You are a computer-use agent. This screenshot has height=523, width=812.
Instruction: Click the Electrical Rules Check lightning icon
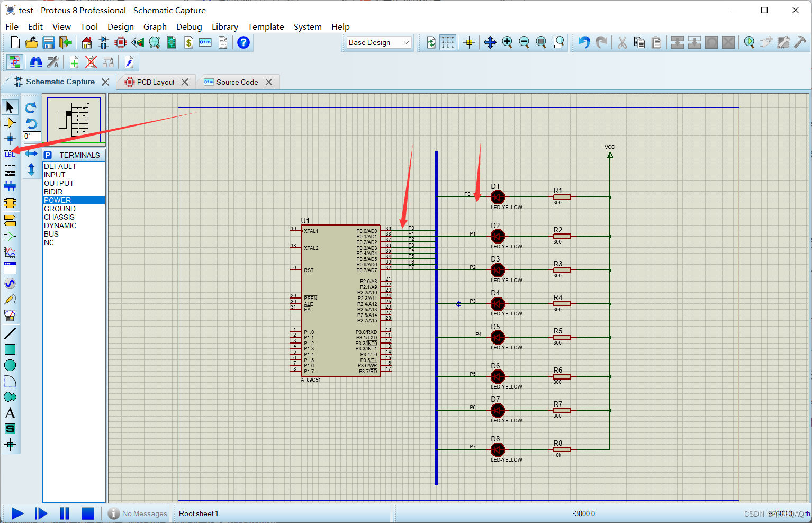point(129,62)
